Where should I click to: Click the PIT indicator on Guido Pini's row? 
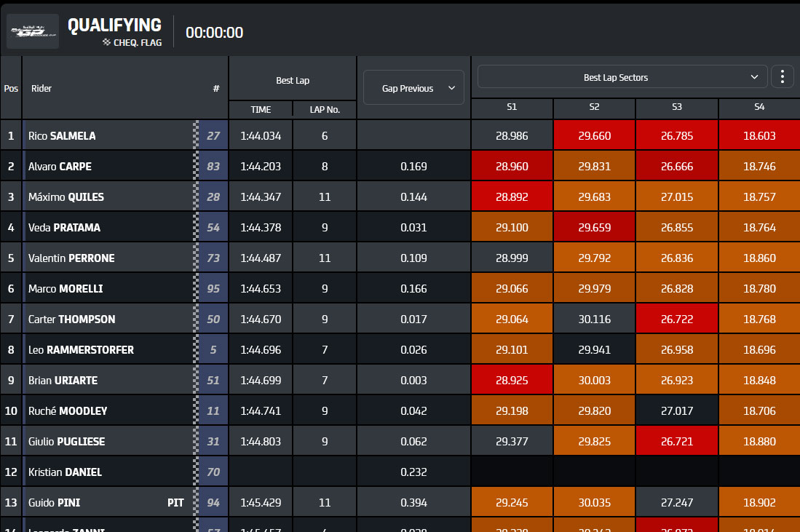coord(175,502)
